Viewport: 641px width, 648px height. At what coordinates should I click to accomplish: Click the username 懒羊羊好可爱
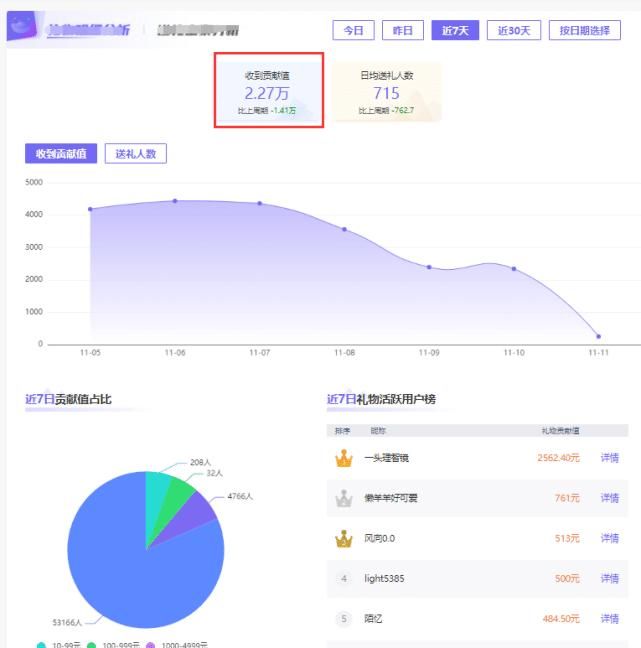point(391,498)
